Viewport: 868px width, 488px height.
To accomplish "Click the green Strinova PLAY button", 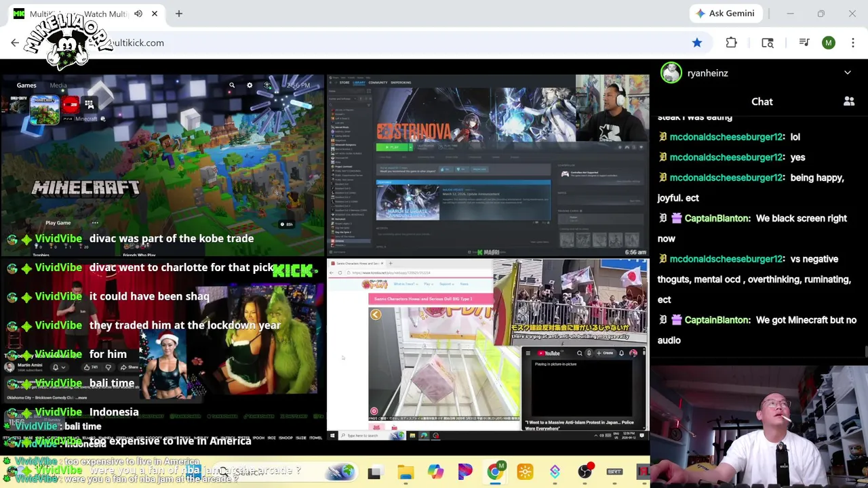I will point(393,147).
